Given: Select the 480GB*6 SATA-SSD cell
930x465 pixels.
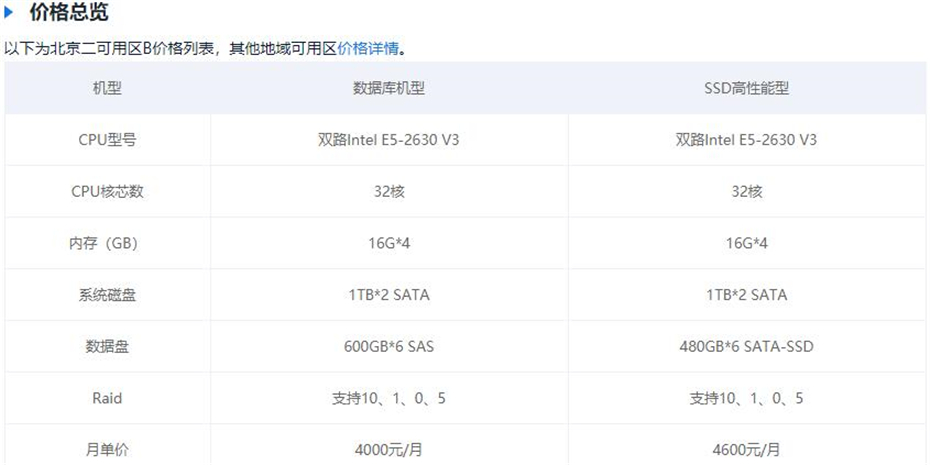Looking at the screenshot, I should (x=746, y=346).
